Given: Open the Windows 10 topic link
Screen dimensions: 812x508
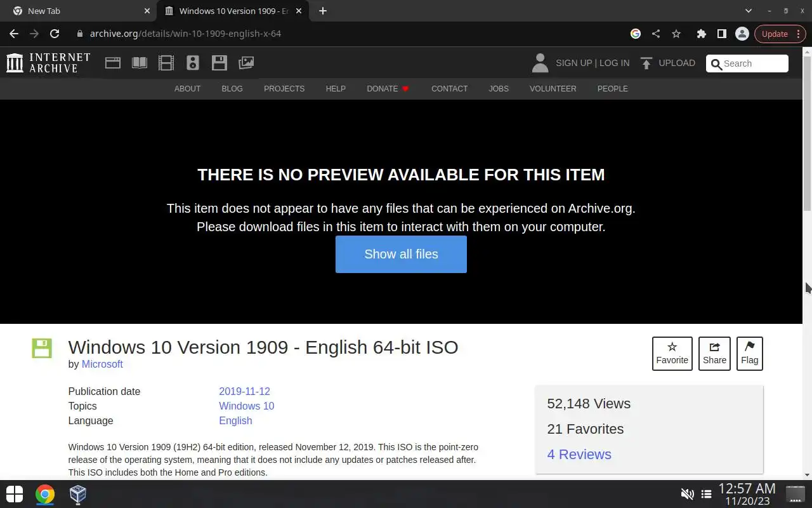Looking at the screenshot, I should click(246, 406).
